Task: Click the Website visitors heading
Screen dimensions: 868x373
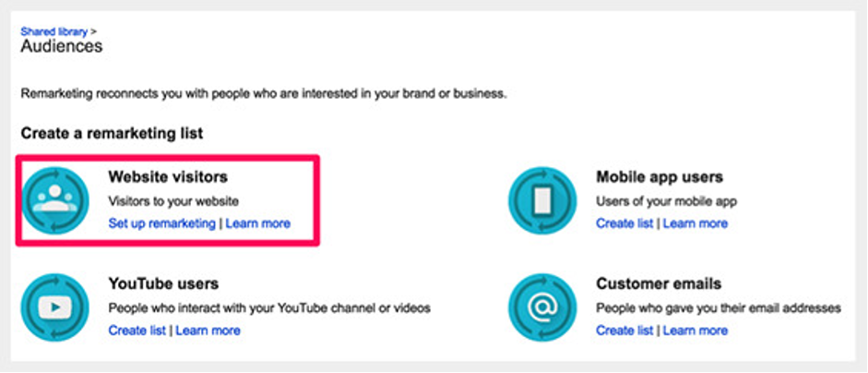Action: 168,176
